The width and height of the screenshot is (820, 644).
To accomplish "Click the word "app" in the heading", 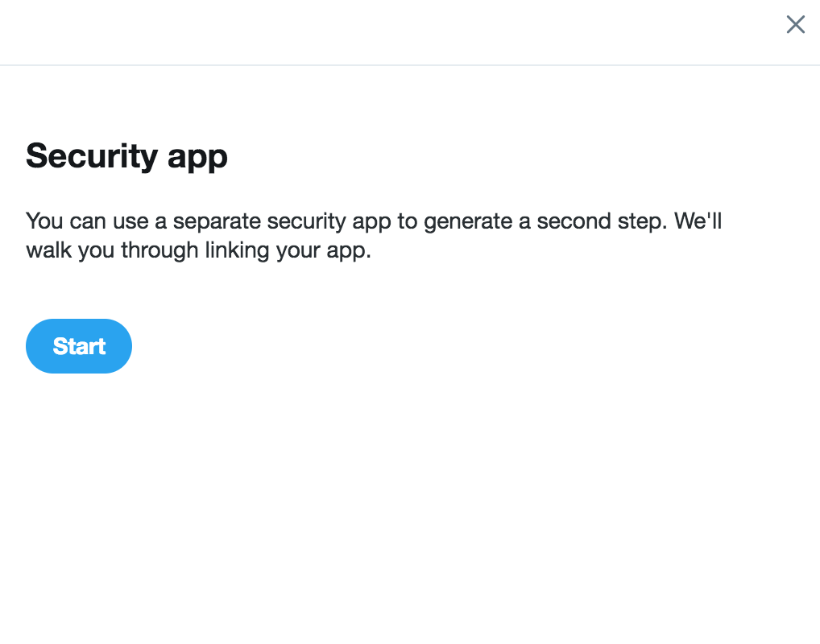I will coord(197,157).
